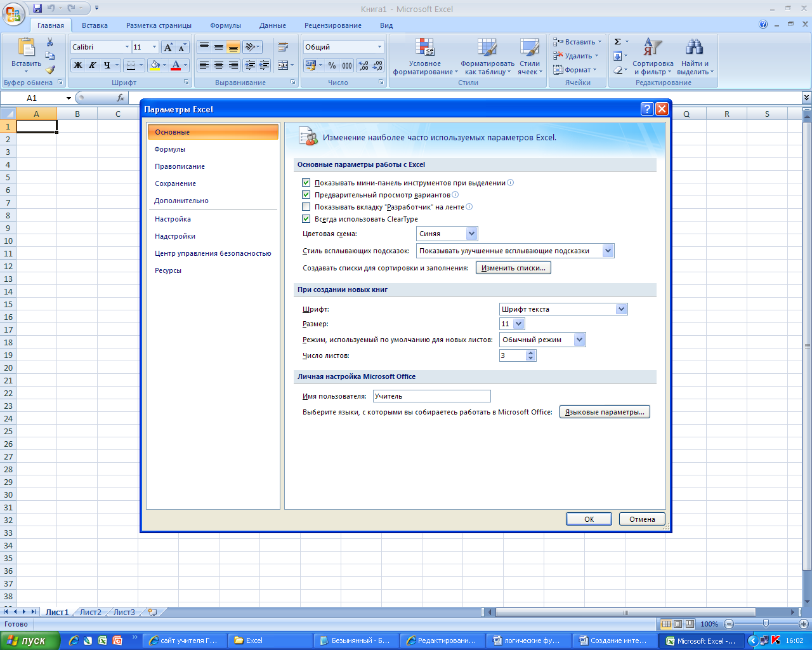
Task: Click Изменить списки button
Action: coord(513,268)
